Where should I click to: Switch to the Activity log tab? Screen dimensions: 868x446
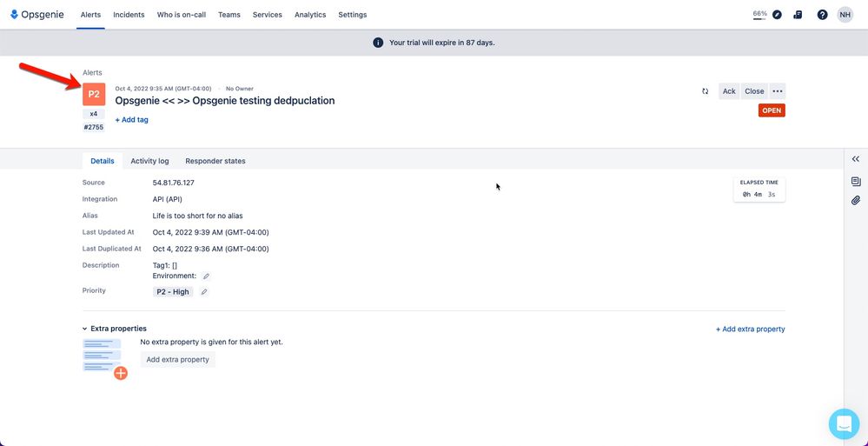pyautogui.click(x=150, y=161)
